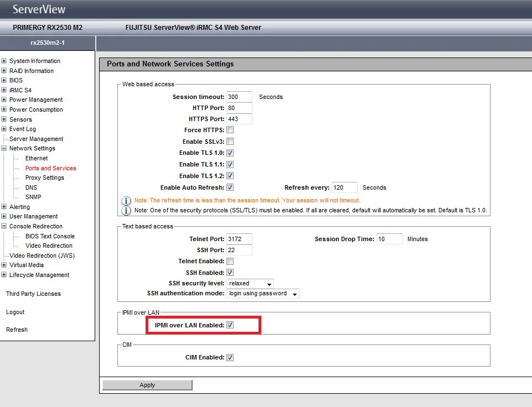Open the SSH authentication mode dropdown

pyautogui.click(x=263, y=294)
